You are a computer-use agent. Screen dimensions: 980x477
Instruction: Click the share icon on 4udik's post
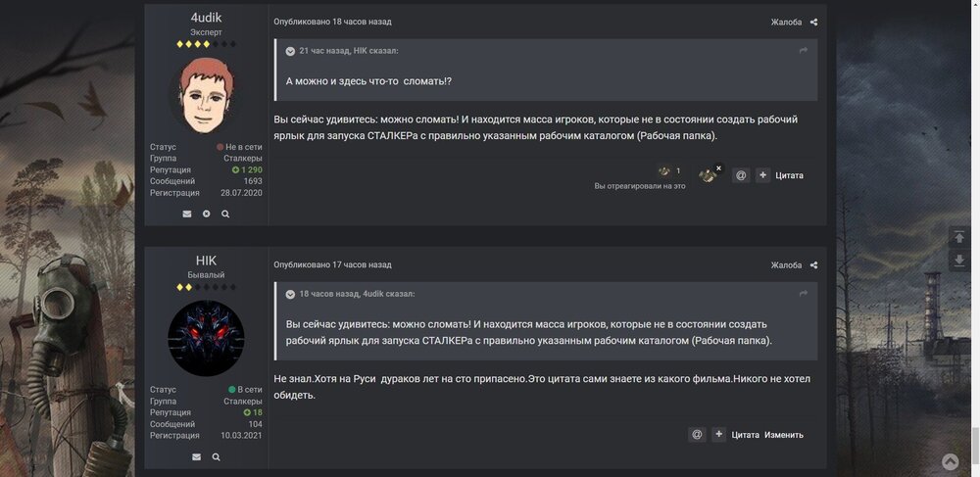pyautogui.click(x=813, y=22)
